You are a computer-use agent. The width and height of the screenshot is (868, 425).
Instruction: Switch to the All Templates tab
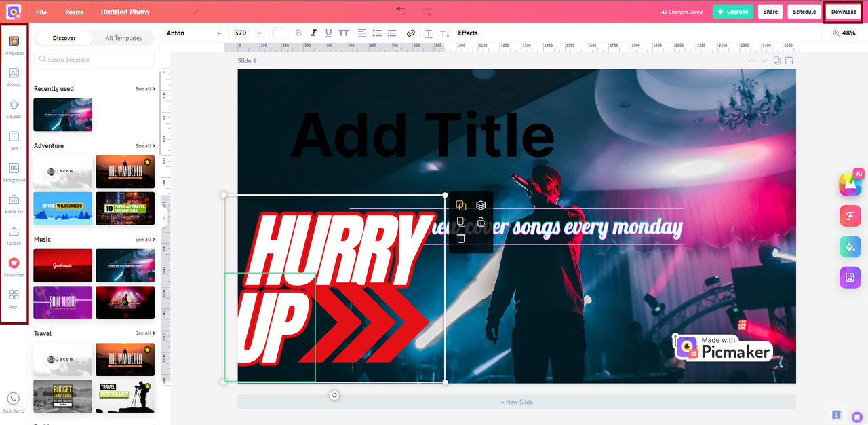(x=124, y=38)
